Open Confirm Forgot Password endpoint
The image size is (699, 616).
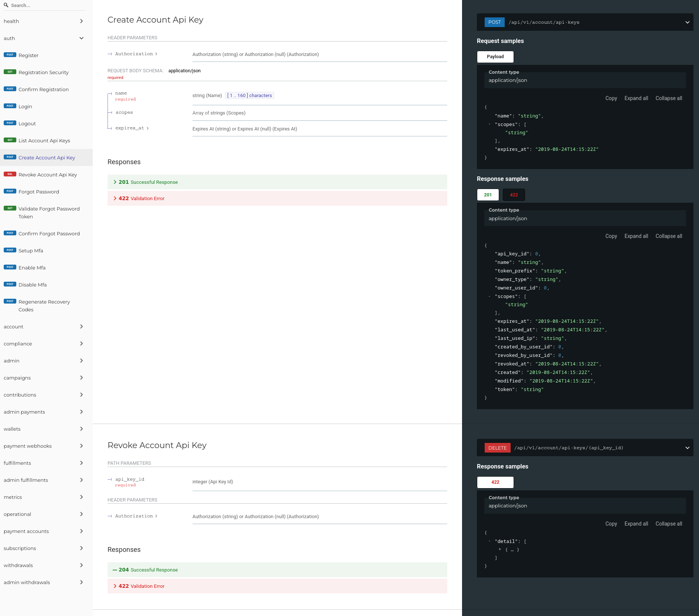[46, 234]
